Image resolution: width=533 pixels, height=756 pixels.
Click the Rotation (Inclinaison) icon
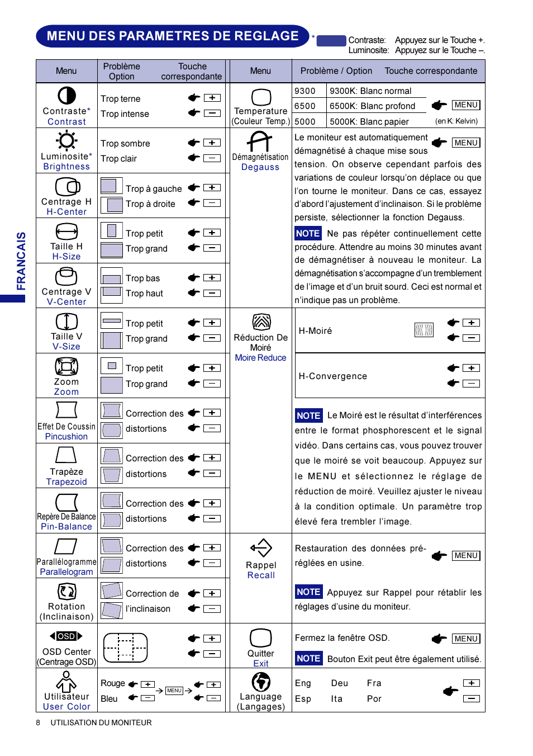(x=67, y=591)
